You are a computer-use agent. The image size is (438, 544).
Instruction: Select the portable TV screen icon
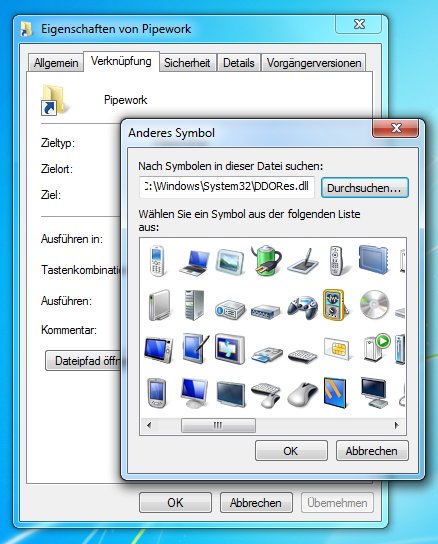(x=159, y=350)
